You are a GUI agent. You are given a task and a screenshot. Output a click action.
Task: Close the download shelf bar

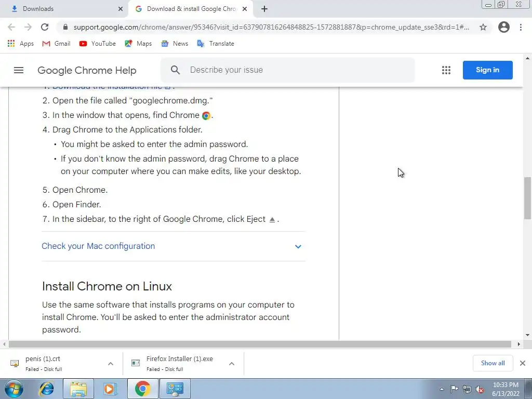pos(523,363)
